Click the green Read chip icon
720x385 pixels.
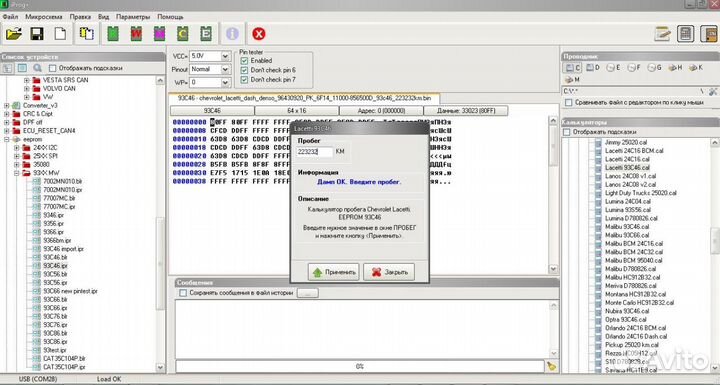[x=113, y=34]
